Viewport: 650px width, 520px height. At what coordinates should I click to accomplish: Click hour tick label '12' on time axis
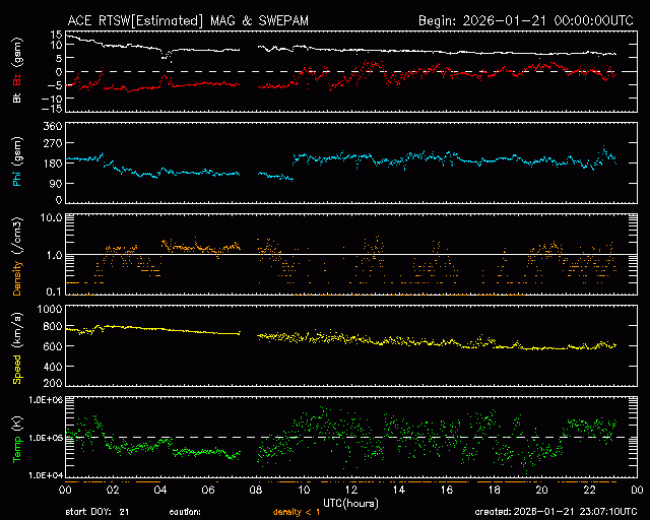(x=351, y=490)
